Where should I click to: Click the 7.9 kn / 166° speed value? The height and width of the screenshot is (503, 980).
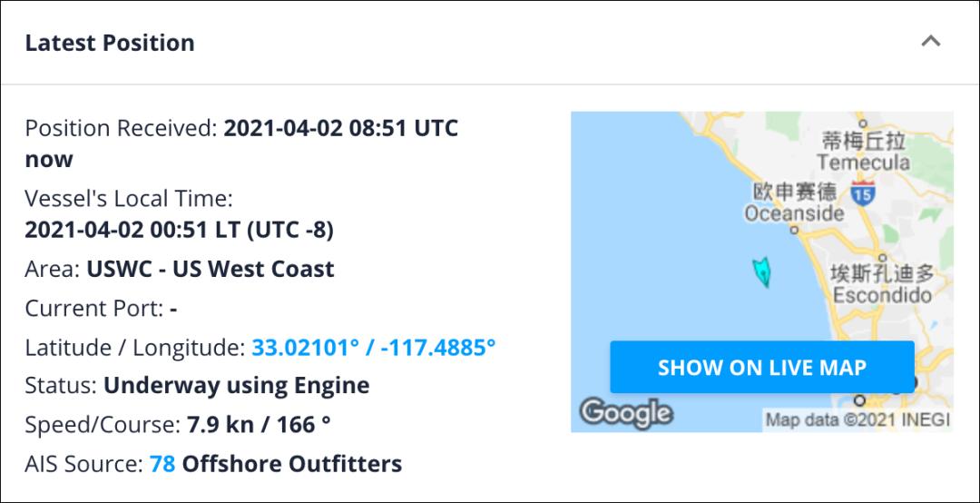259,425
